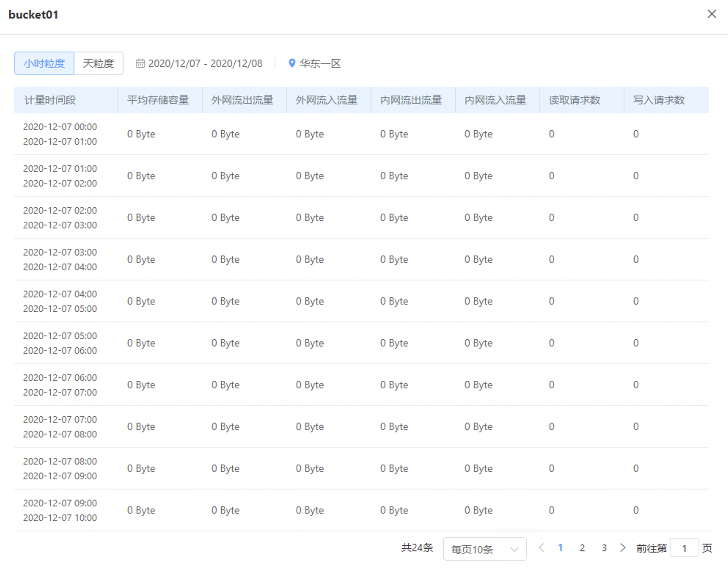The image size is (728, 572).
Task: Click the bucket01 dialog title
Action: tap(33, 14)
